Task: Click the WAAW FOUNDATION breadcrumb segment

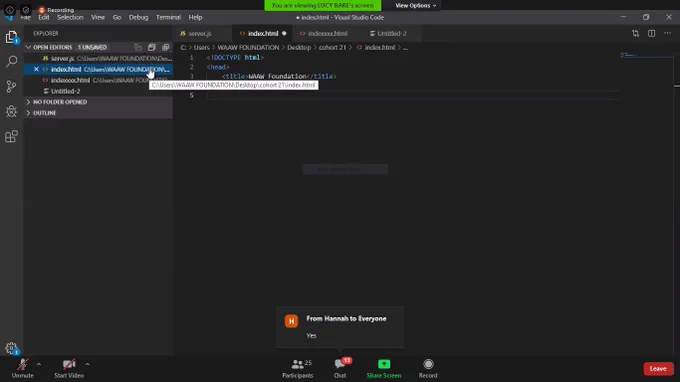Action: 248,47
